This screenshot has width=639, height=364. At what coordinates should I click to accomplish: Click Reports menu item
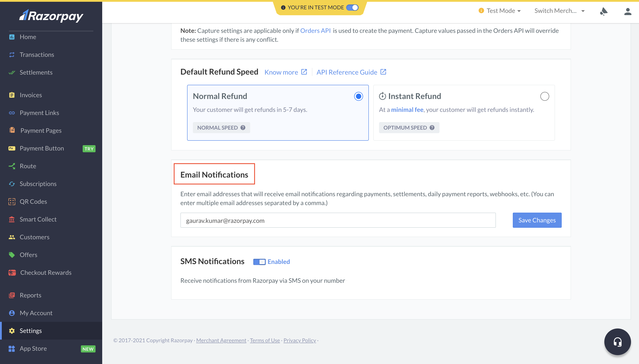click(30, 295)
